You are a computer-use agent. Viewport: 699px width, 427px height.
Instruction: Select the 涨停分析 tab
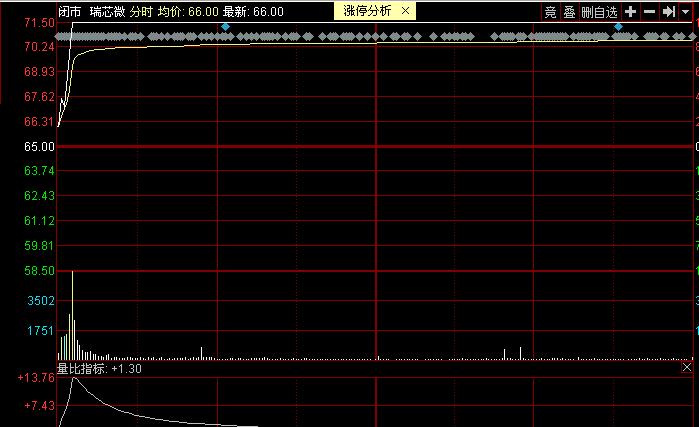tap(368, 11)
